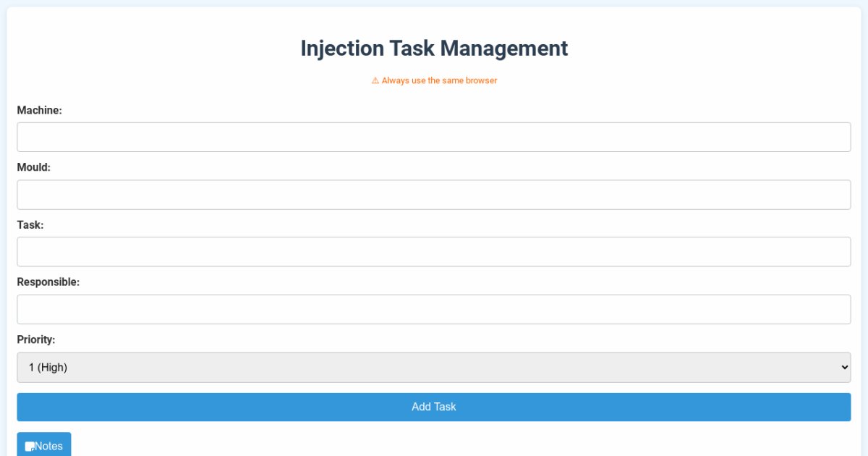Click the "Mould:" field label
This screenshot has width=868, height=456.
[34, 167]
